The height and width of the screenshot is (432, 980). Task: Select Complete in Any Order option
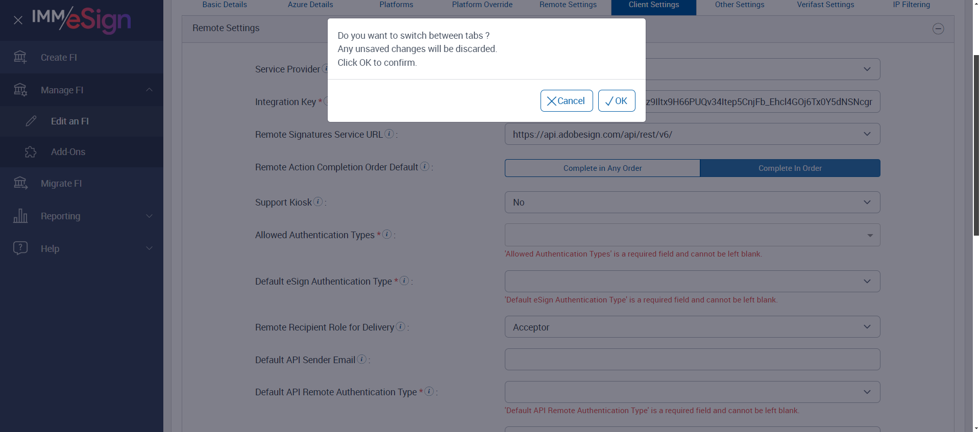[x=602, y=168]
